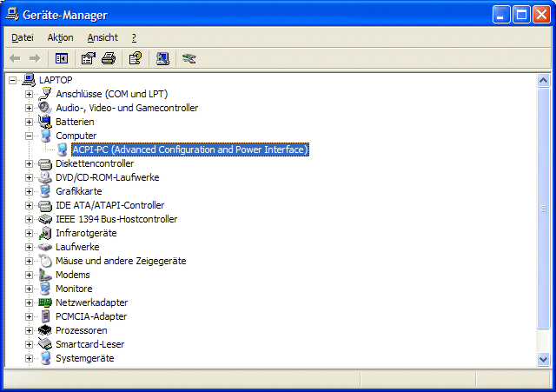The height and width of the screenshot is (392, 556).
Task: Open the Ansicht menu
Action: tap(103, 37)
